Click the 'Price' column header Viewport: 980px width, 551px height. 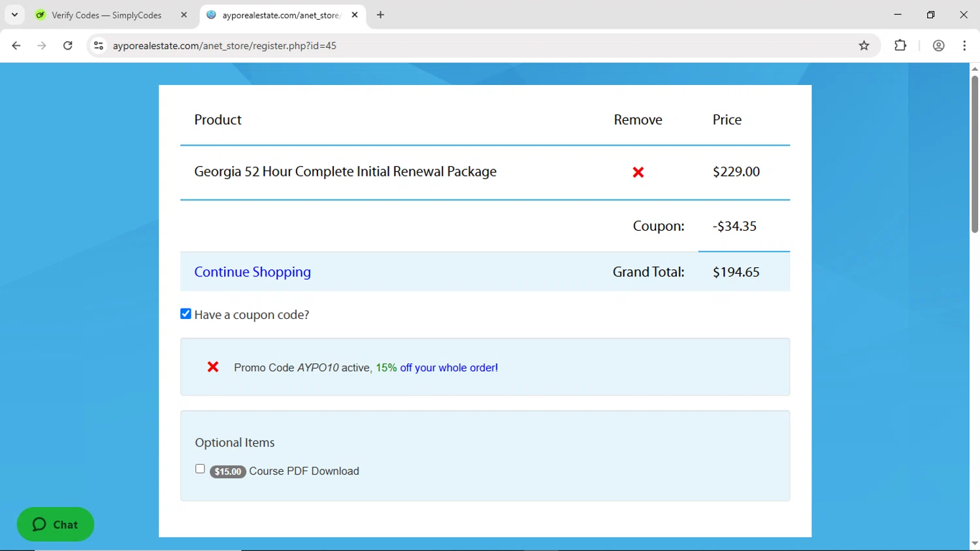(x=727, y=120)
